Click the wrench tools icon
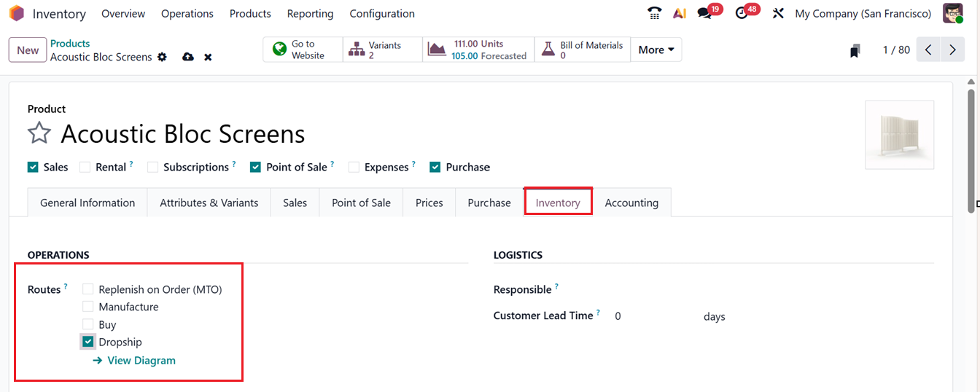Viewport: 980px width, 392px height. [778, 13]
